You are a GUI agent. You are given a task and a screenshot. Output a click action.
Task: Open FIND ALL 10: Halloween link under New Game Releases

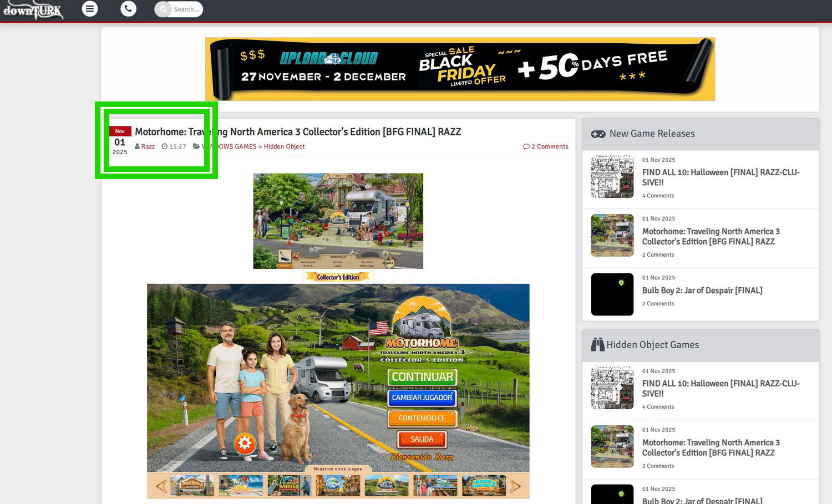tap(721, 177)
